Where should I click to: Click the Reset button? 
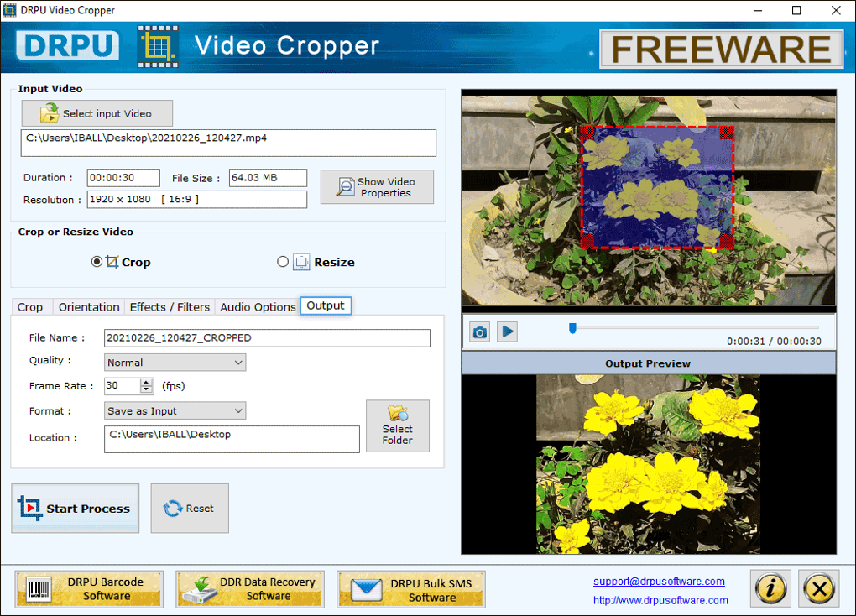190,508
